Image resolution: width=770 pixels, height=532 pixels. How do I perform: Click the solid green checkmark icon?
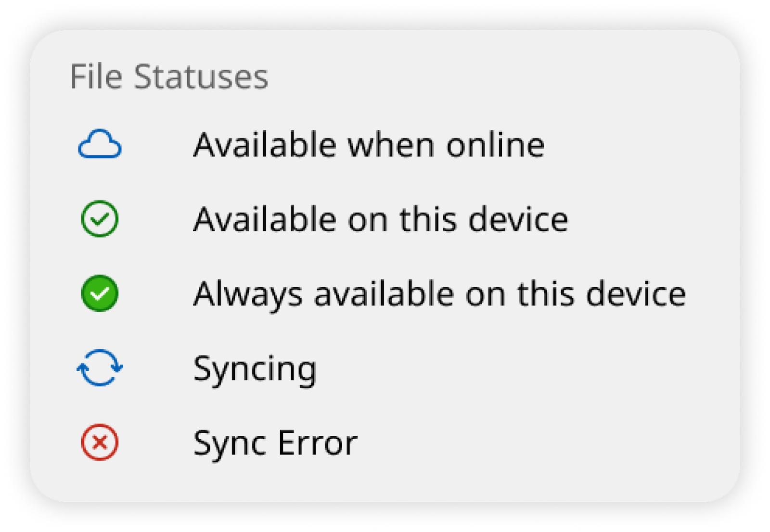(x=100, y=293)
